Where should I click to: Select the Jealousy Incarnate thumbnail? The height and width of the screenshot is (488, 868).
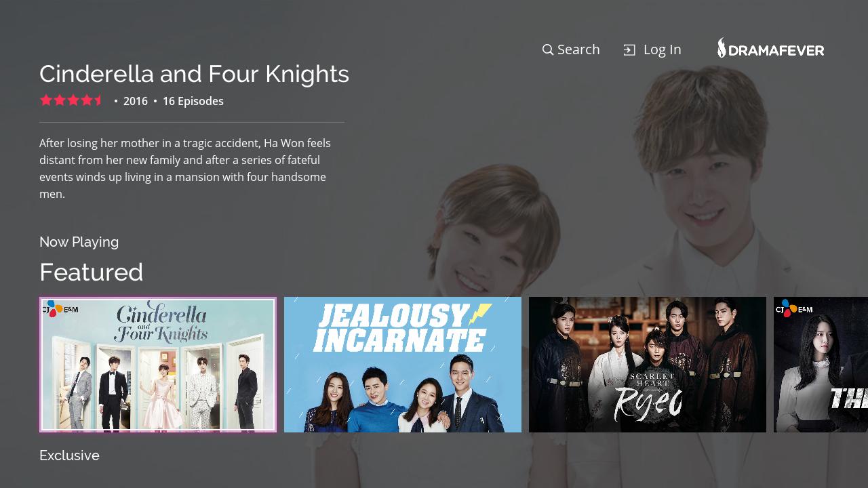tap(403, 365)
